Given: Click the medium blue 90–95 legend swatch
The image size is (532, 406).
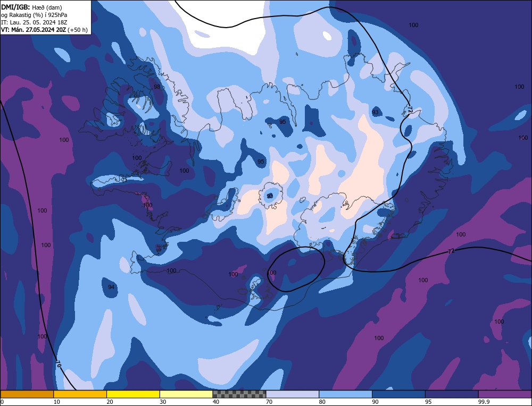Looking at the screenshot, I should click(398, 394).
